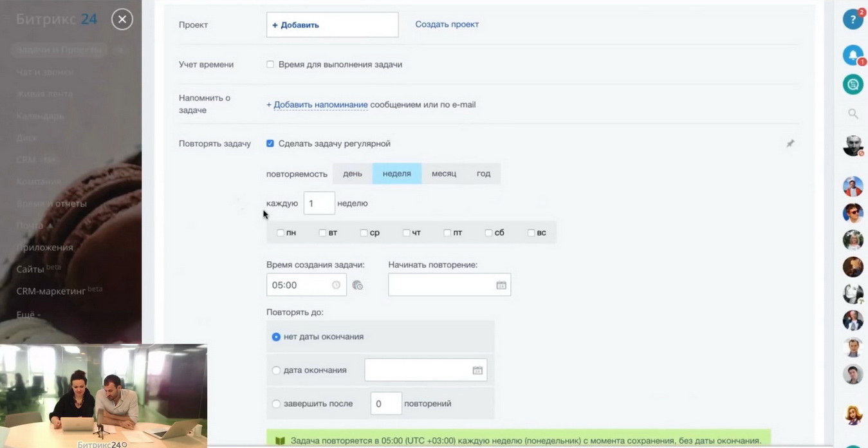This screenshot has height=448, width=868.
Task: Select the 'дата окончания' radio button
Action: click(276, 370)
